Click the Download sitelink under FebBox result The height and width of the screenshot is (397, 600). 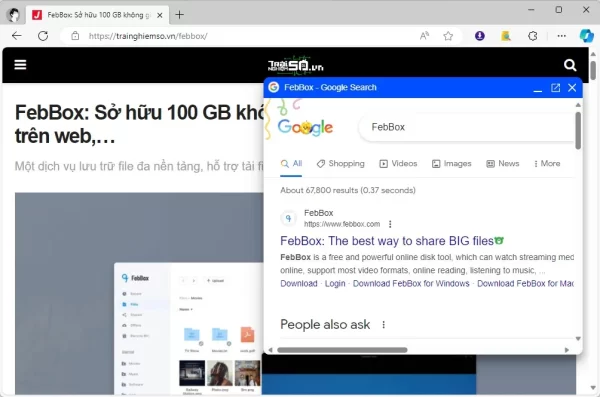(299, 283)
